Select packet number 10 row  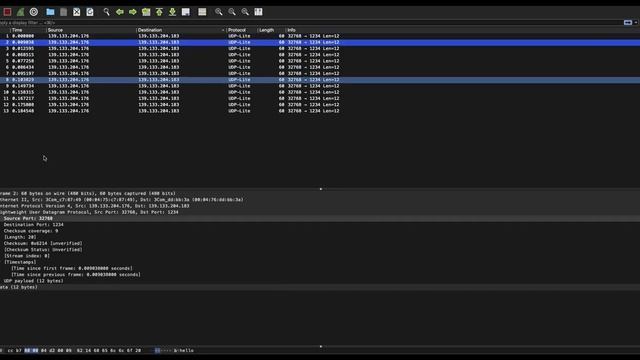(x=320, y=92)
